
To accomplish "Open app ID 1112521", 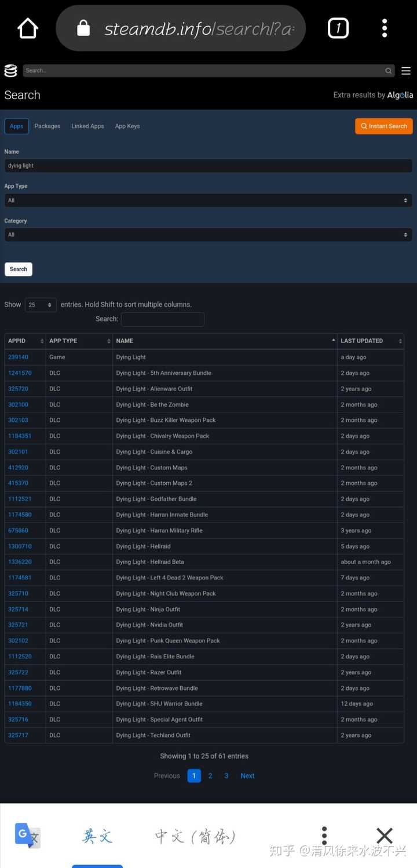I will [x=20, y=499].
